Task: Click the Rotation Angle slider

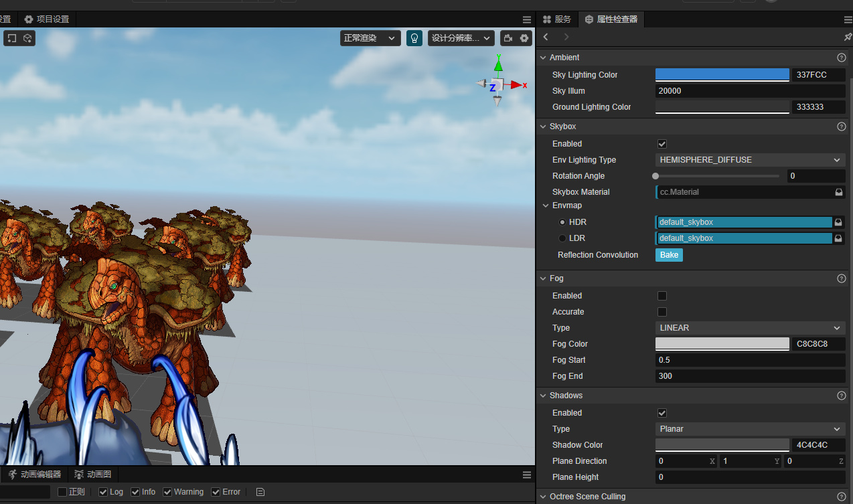Action: pos(717,176)
